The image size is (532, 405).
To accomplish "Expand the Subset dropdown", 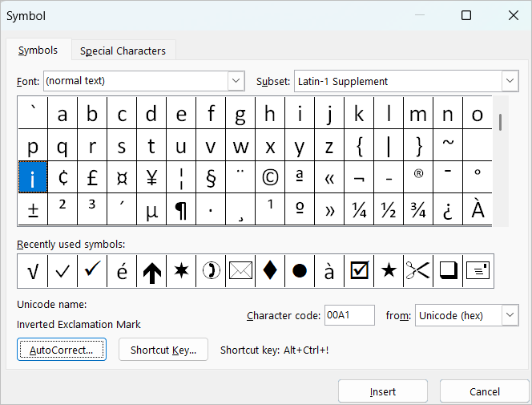I will [x=510, y=81].
